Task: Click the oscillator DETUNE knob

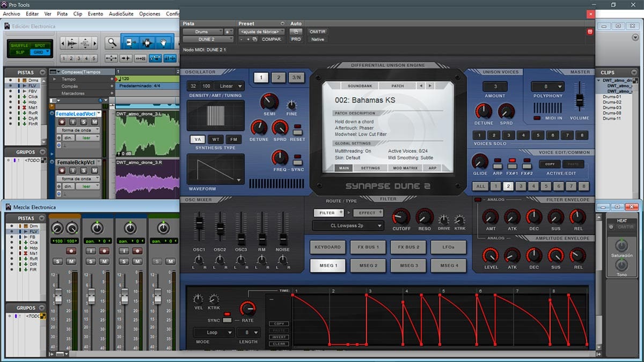Action: pos(259,128)
